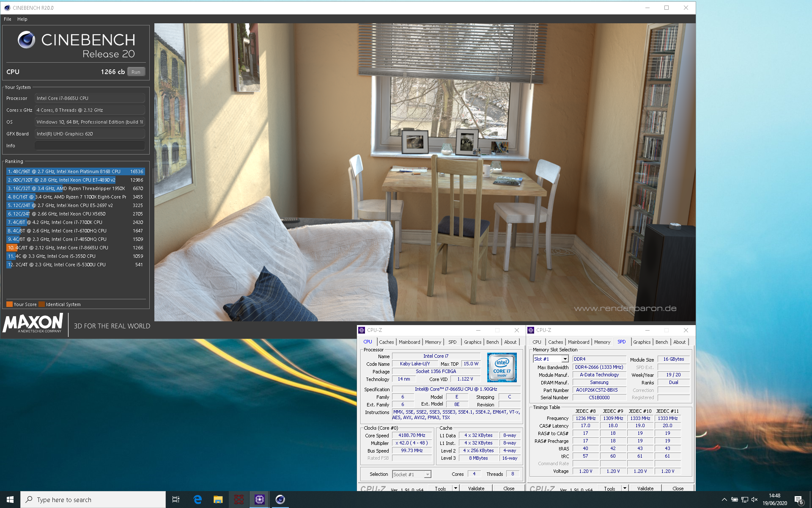
Task: Click the Core Speed value 4188.70 MHz
Action: [x=412, y=435]
